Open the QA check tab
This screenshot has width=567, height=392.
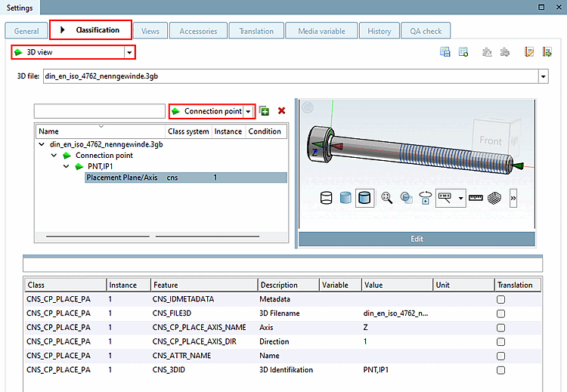[426, 31]
